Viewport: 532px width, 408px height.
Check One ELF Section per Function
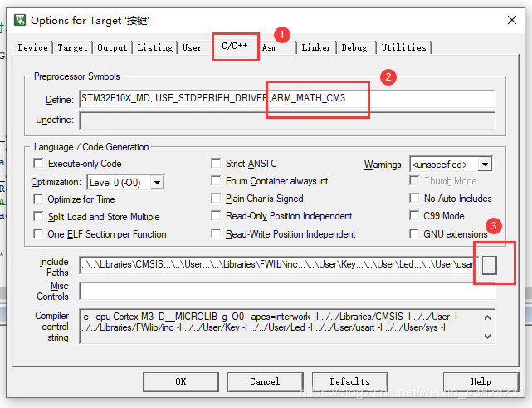(38, 233)
